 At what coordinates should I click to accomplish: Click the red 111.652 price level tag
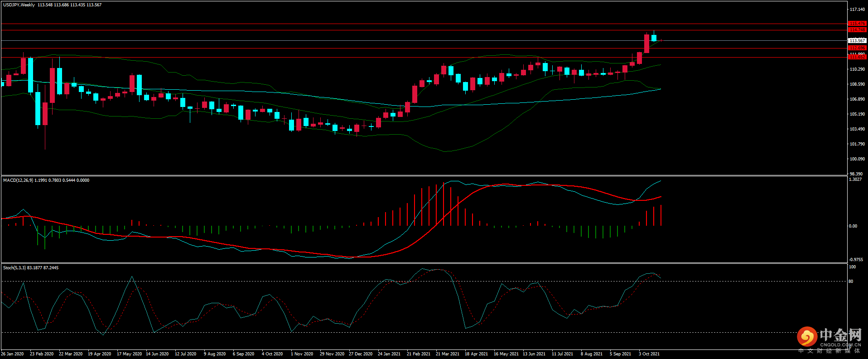857,57
